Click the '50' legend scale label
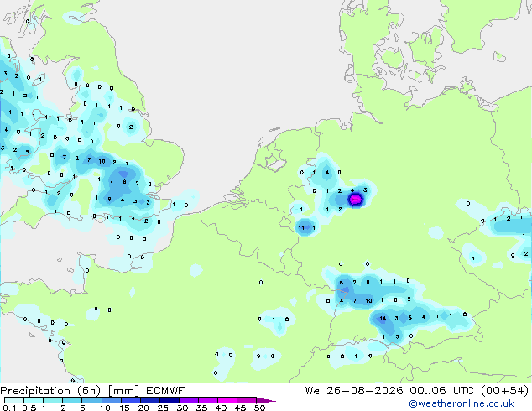The height and width of the screenshot is (411, 532). pos(259,408)
